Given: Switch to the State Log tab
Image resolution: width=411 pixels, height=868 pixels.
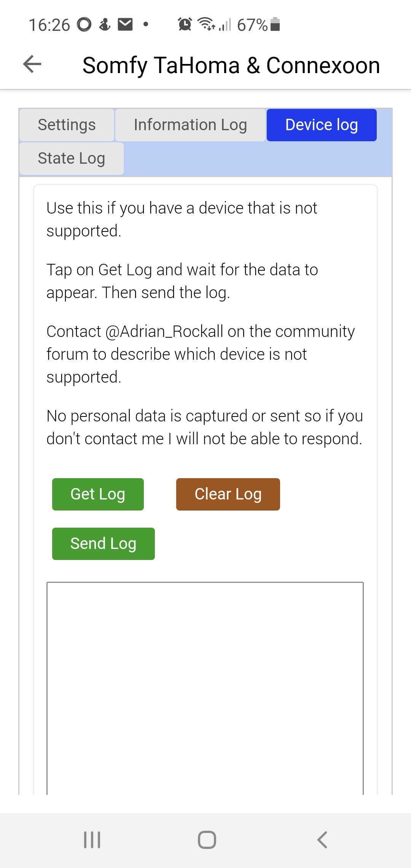Looking at the screenshot, I should 71,158.
